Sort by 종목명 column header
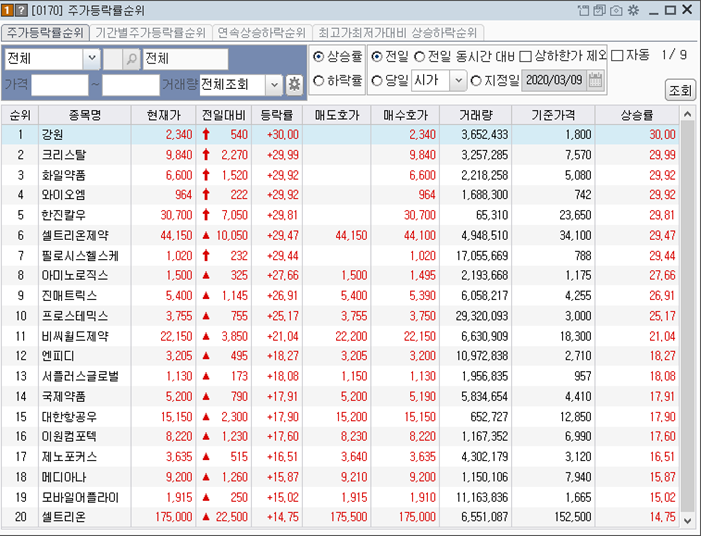This screenshot has height=536, width=701. point(85,115)
